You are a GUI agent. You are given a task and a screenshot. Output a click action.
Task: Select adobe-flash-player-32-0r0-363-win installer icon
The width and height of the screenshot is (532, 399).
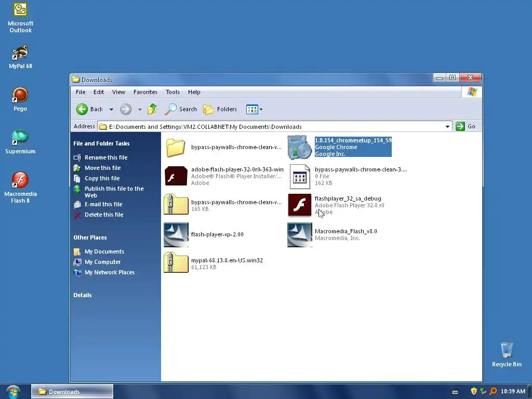(x=176, y=176)
